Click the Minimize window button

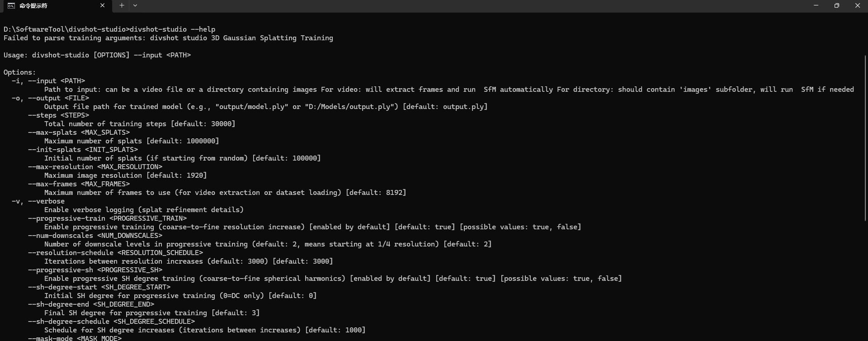click(816, 5)
